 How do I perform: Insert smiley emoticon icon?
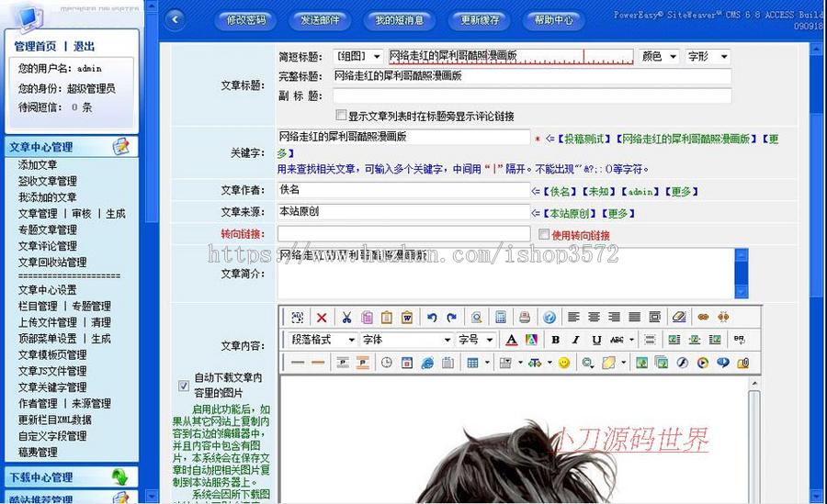[x=564, y=363]
